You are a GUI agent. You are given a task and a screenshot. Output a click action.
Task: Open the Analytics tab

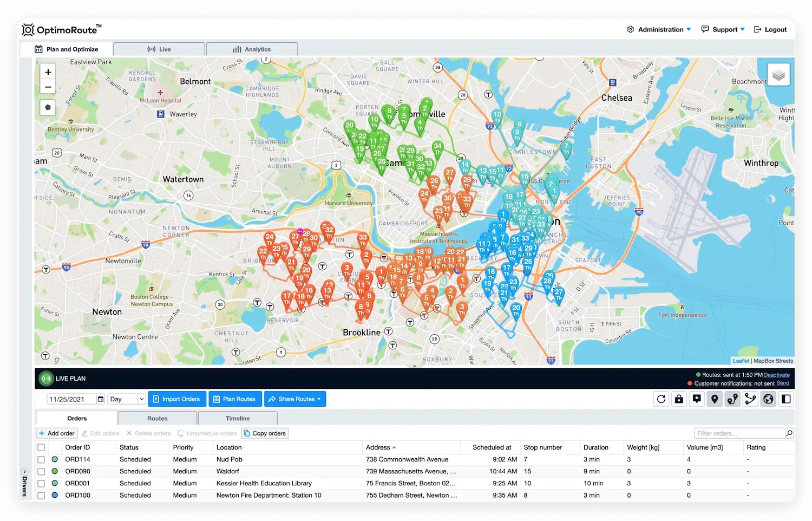pos(252,49)
